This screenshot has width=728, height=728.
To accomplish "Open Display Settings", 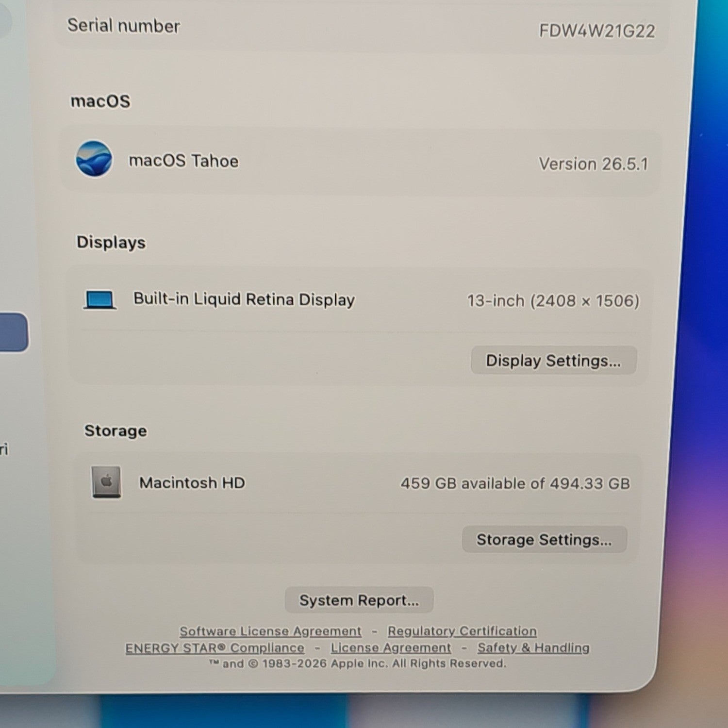I will coord(554,361).
